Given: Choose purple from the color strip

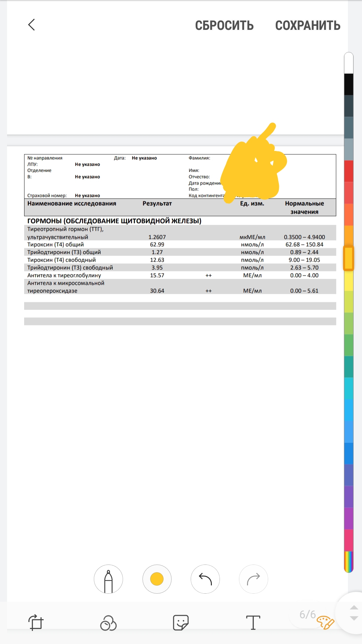Looking at the screenshot, I should (349, 496).
